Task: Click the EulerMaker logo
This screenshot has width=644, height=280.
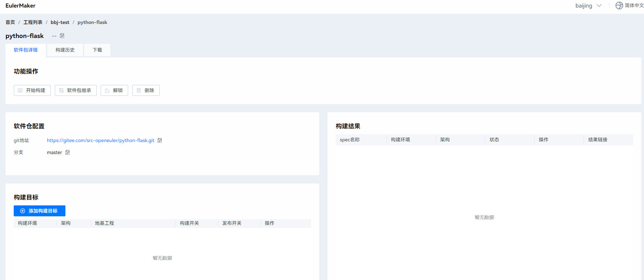Action: pyautogui.click(x=21, y=5)
